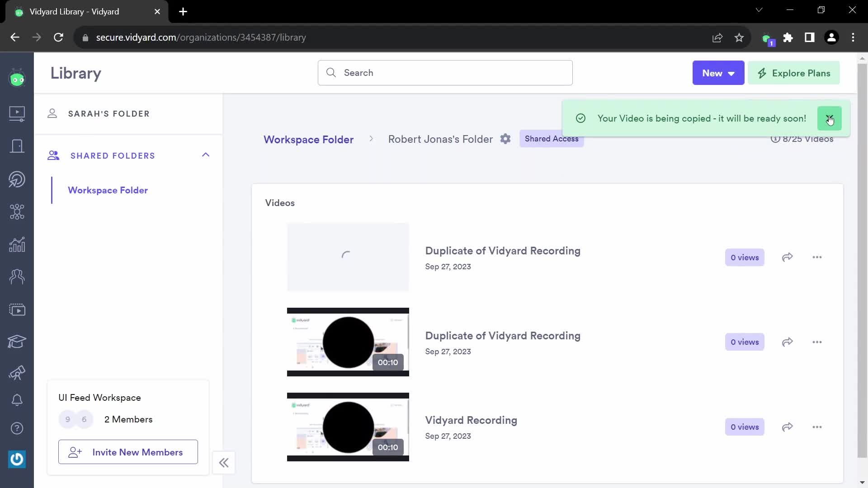Go to Workspace Folder breadcrumb link
The height and width of the screenshot is (488, 868).
308,140
